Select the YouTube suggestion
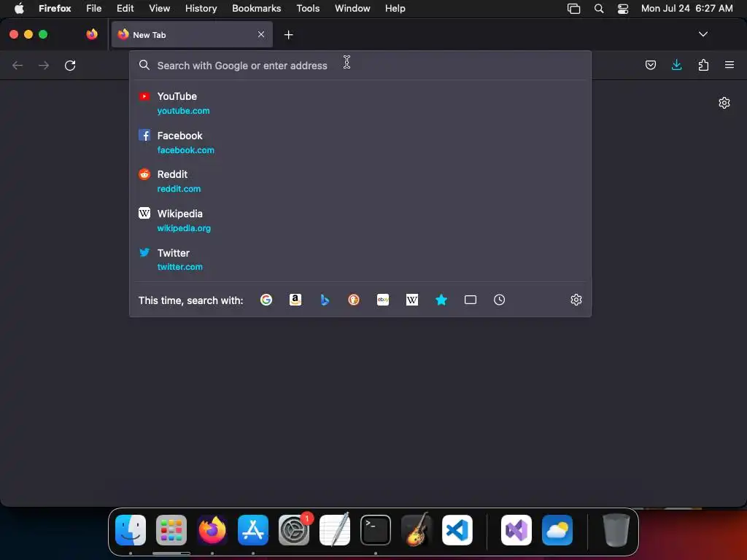The height and width of the screenshot is (560, 747). tap(360, 103)
